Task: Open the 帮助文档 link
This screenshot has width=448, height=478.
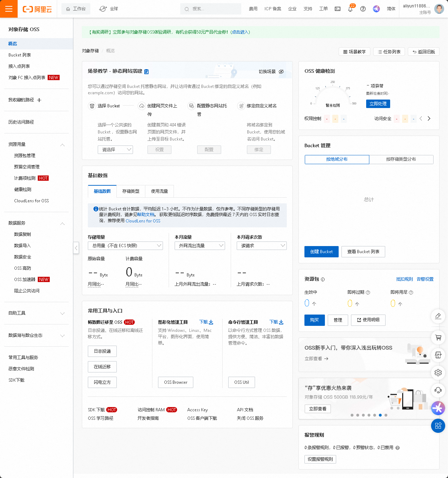Action: click(x=146, y=215)
